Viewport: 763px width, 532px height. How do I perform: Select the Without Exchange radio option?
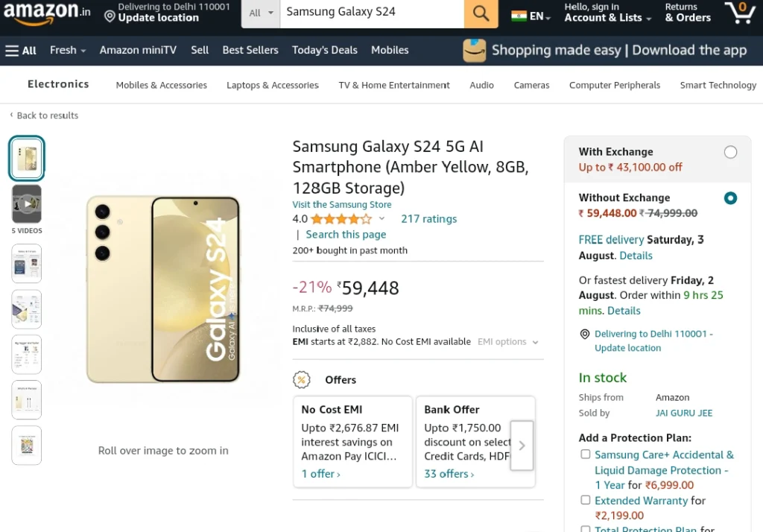[x=730, y=198]
